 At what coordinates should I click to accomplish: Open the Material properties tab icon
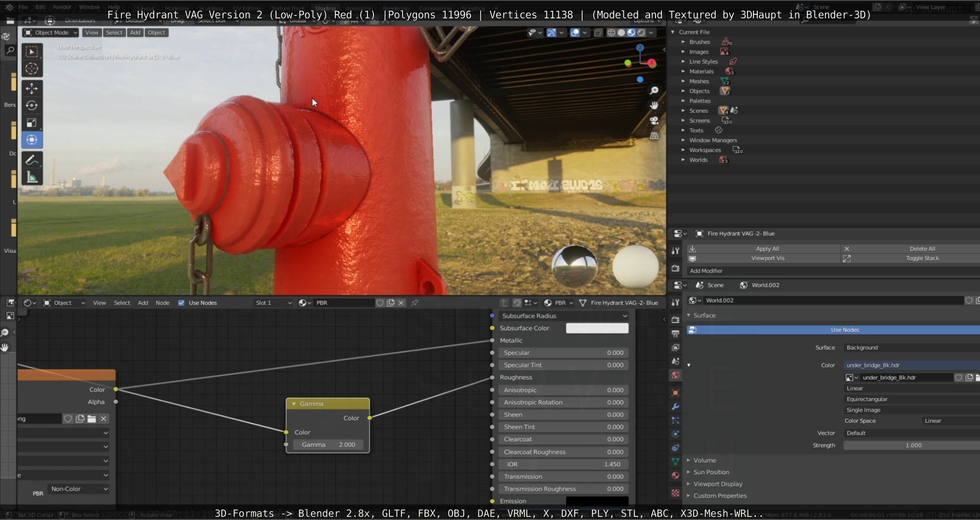(x=675, y=475)
